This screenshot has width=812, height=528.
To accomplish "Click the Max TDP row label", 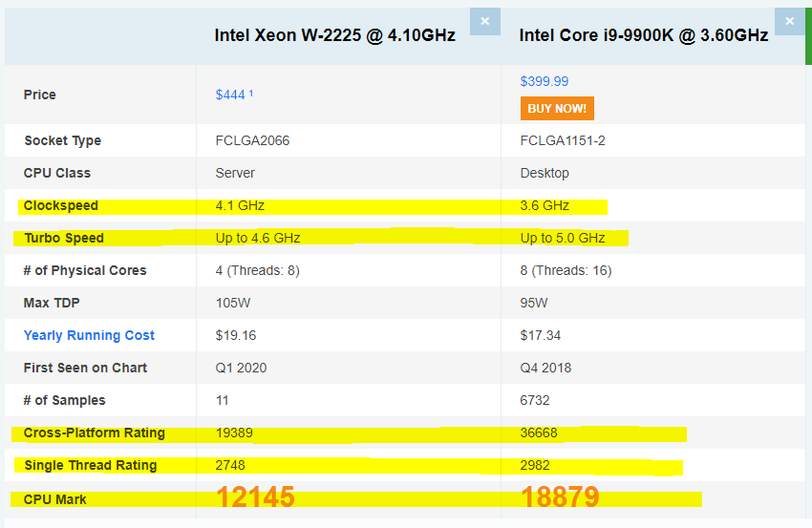I will [x=52, y=303].
